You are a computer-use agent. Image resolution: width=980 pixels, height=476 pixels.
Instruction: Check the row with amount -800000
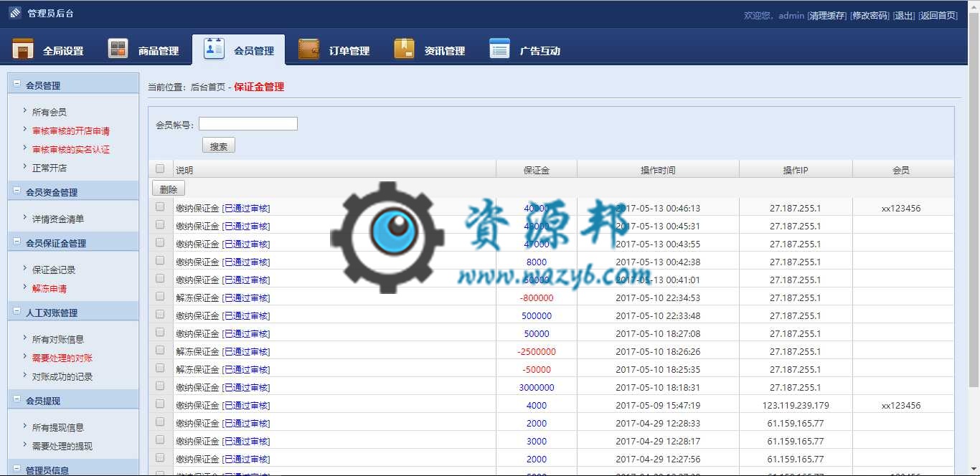coord(160,296)
